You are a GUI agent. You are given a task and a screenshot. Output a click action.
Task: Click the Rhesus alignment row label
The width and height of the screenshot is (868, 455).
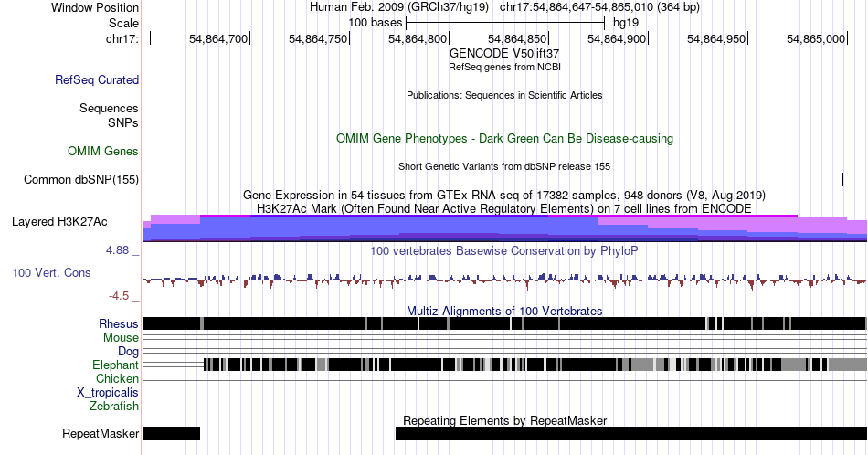[119, 323]
